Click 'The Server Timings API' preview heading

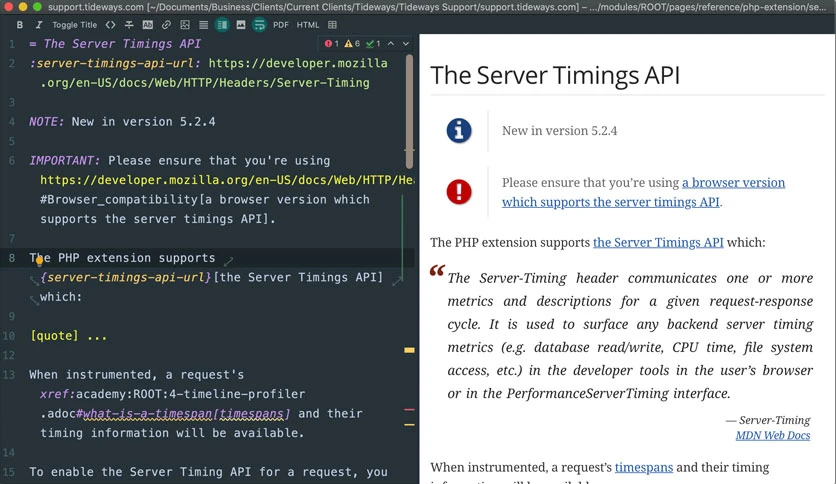(x=555, y=75)
